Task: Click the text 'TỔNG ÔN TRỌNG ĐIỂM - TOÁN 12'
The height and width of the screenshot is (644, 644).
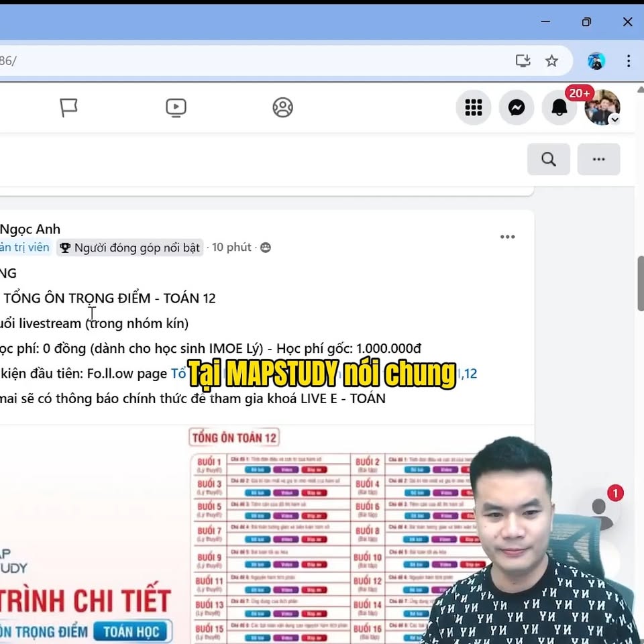Action: click(x=109, y=298)
